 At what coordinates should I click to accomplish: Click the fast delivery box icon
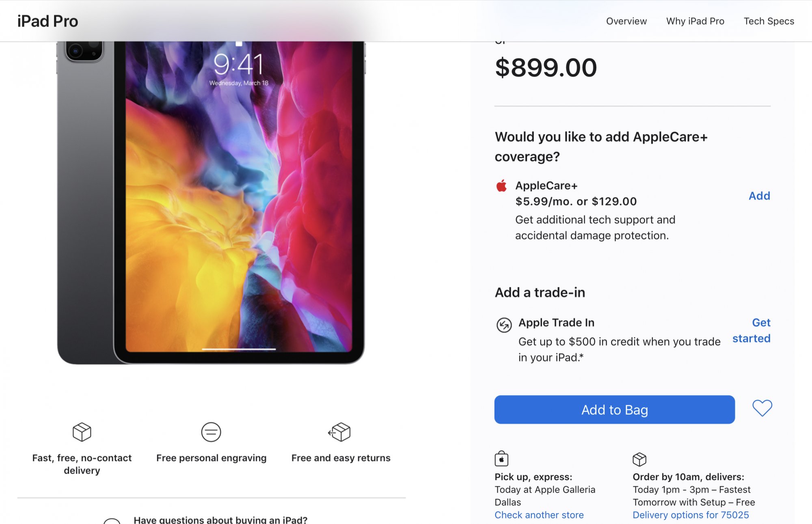tap(82, 432)
